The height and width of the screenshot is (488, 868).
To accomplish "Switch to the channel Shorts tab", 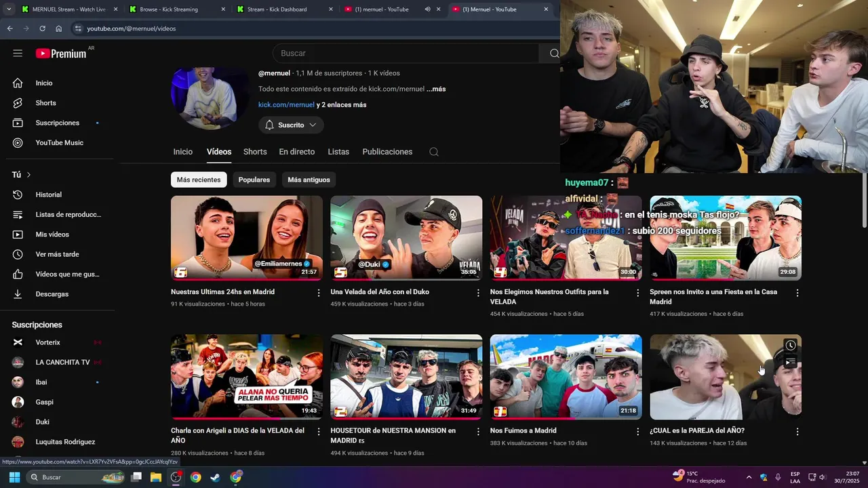I will pos(255,152).
